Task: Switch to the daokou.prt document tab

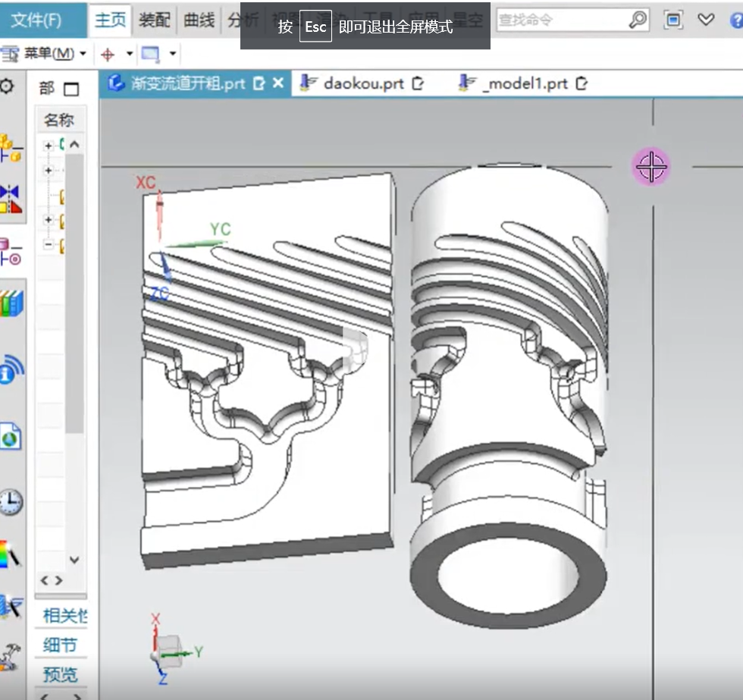Action: coord(363,84)
